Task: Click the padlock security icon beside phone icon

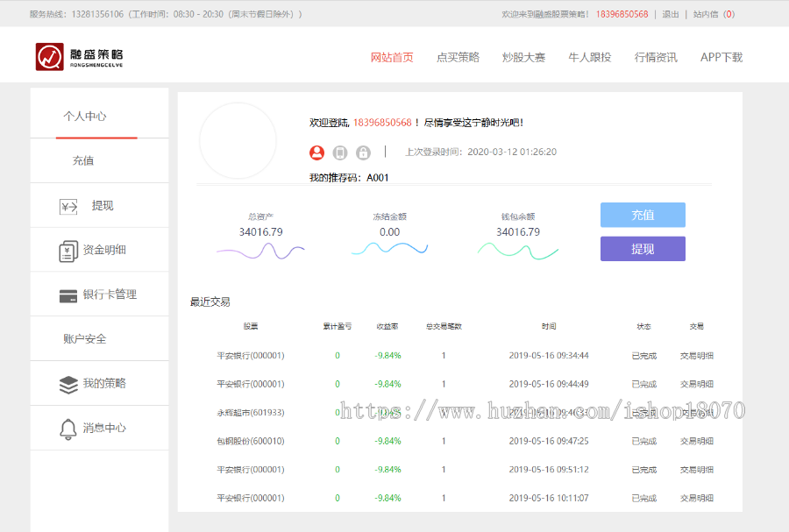Action: [x=363, y=153]
